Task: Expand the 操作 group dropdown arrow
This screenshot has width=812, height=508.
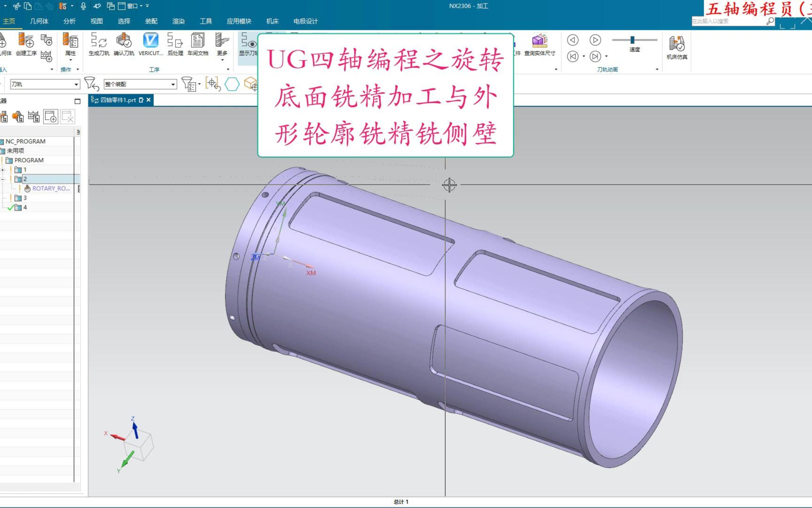Action: pyautogui.click(x=78, y=70)
